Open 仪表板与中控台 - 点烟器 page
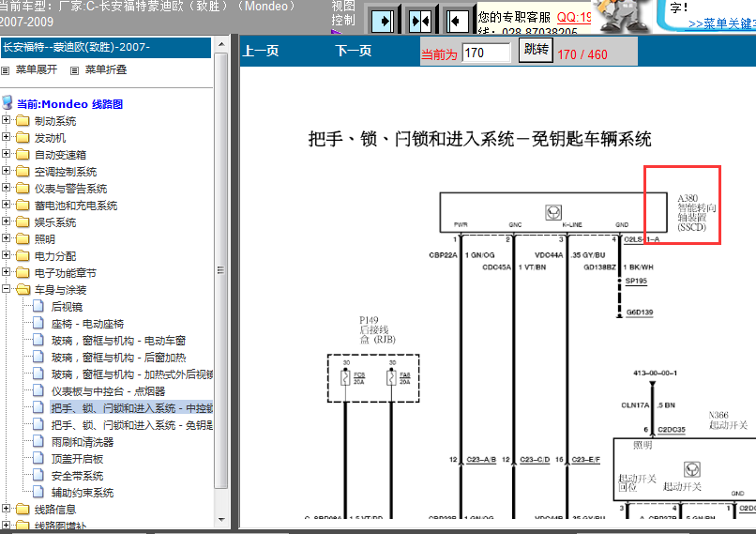The image size is (756, 534). [x=109, y=391]
